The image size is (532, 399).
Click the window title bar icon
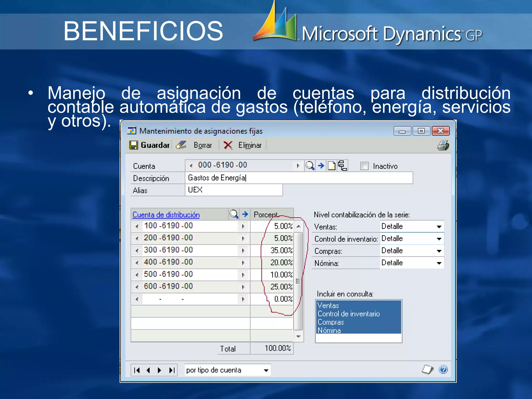[132, 131]
